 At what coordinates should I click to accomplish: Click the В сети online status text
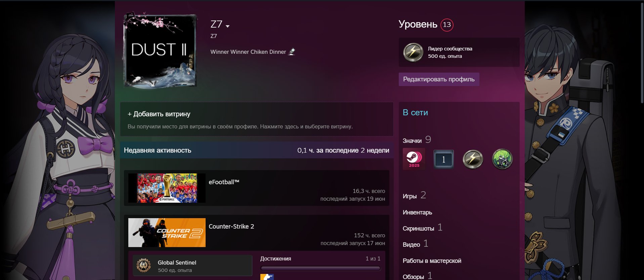pos(415,113)
